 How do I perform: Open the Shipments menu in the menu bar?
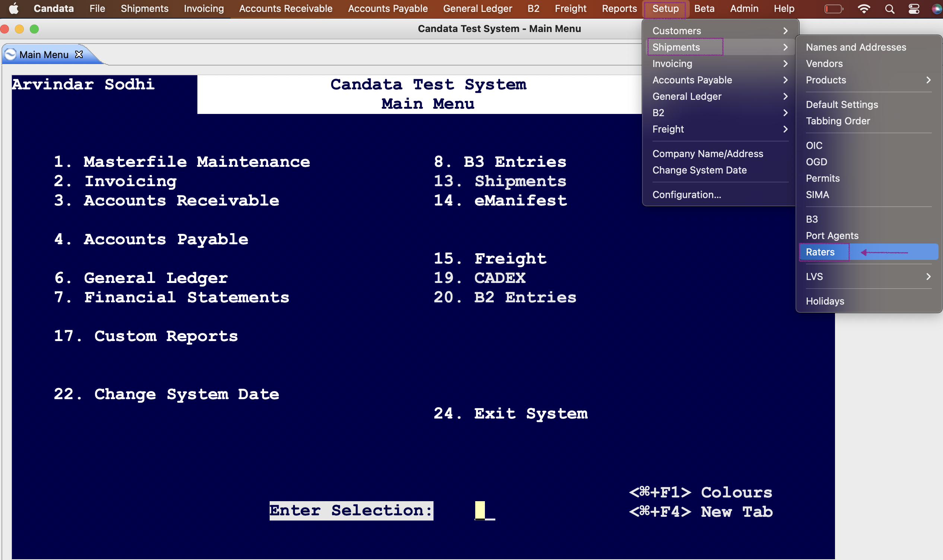(145, 9)
